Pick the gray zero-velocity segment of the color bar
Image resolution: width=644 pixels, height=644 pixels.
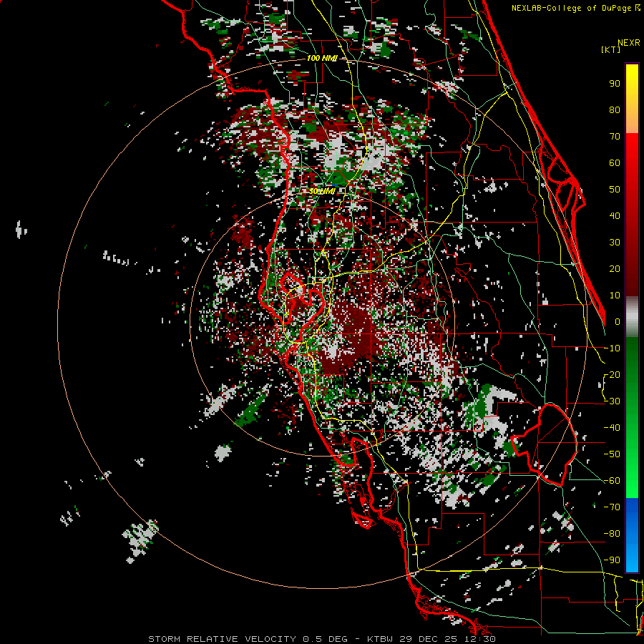point(632,317)
